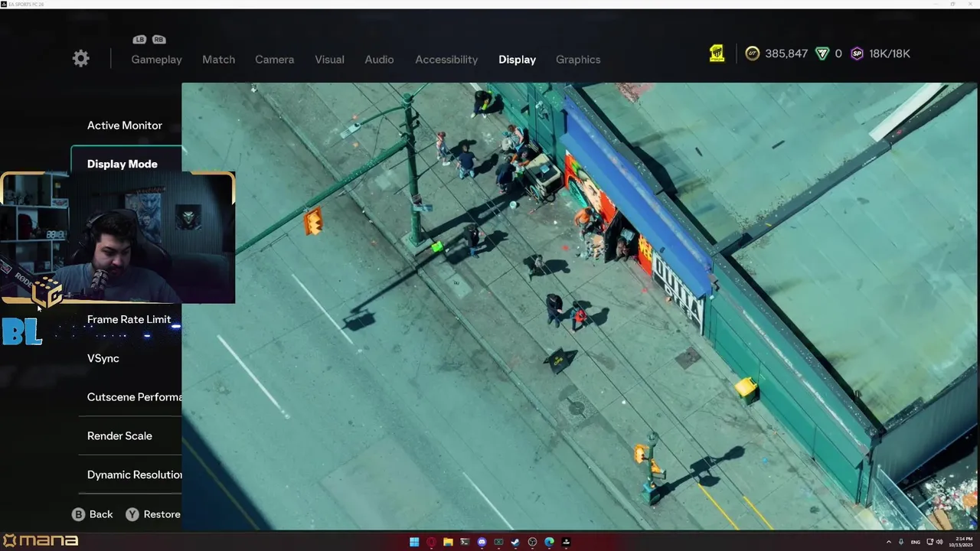980x551 pixels.
Task: Open the volume tray icon
Action: (x=939, y=542)
